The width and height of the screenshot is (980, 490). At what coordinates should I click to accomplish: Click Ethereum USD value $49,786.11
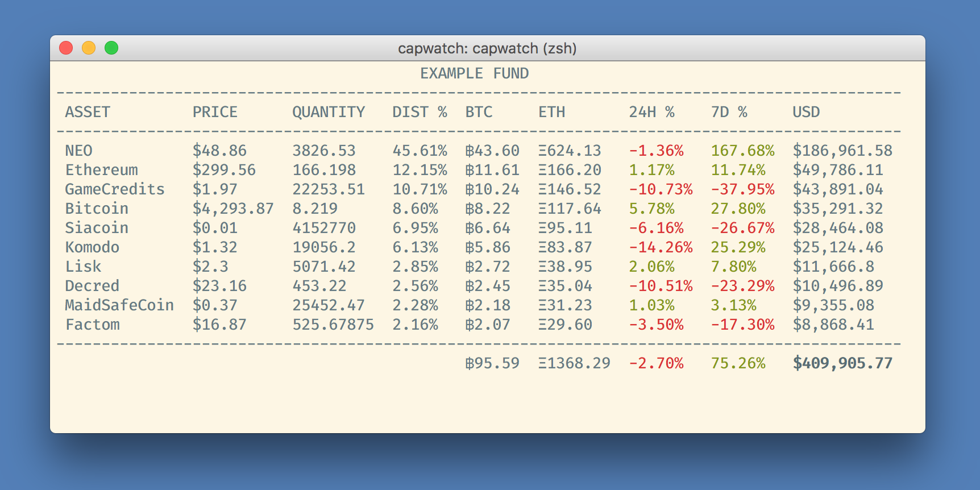pos(838,170)
